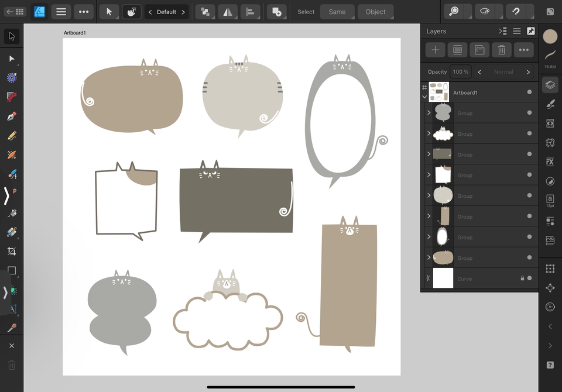This screenshot has width=562, height=392.
Task: Toggle visibility of the Curve layer
Action: pyautogui.click(x=529, y=278)
